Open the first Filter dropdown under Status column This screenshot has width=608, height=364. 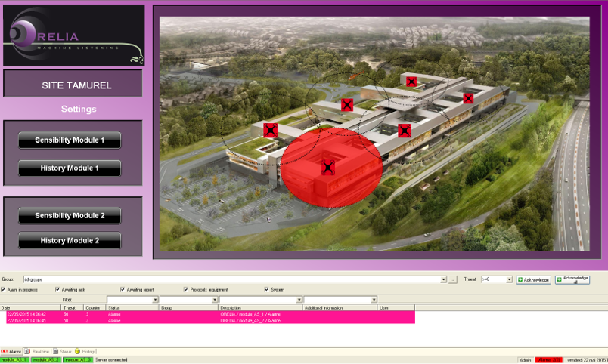click(155, 300)
